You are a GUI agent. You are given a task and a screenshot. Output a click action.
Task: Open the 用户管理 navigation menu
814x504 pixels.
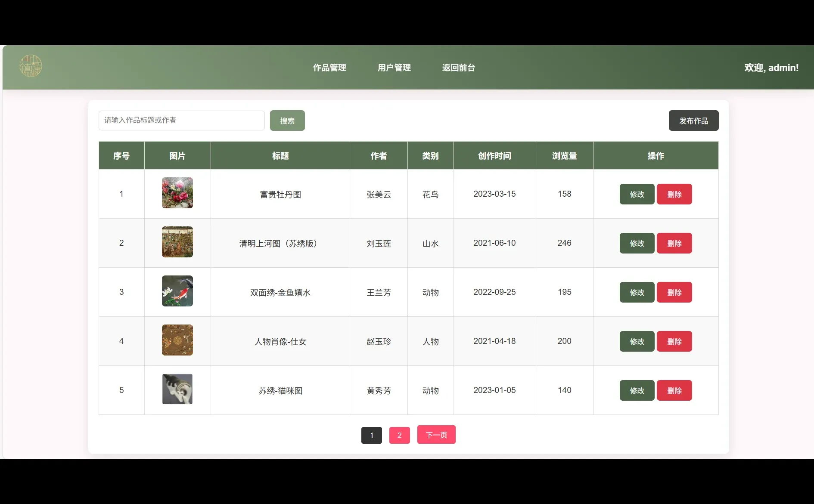pos(394,68)
